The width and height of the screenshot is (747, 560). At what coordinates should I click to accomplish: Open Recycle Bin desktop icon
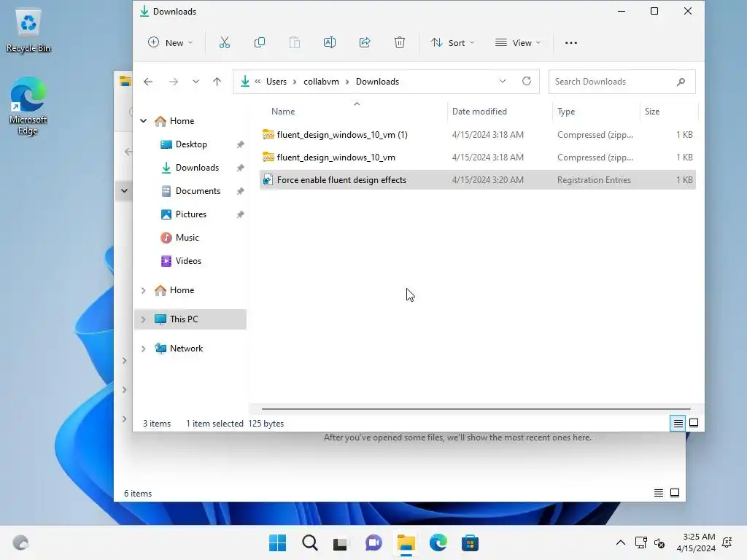click(28, 31)
